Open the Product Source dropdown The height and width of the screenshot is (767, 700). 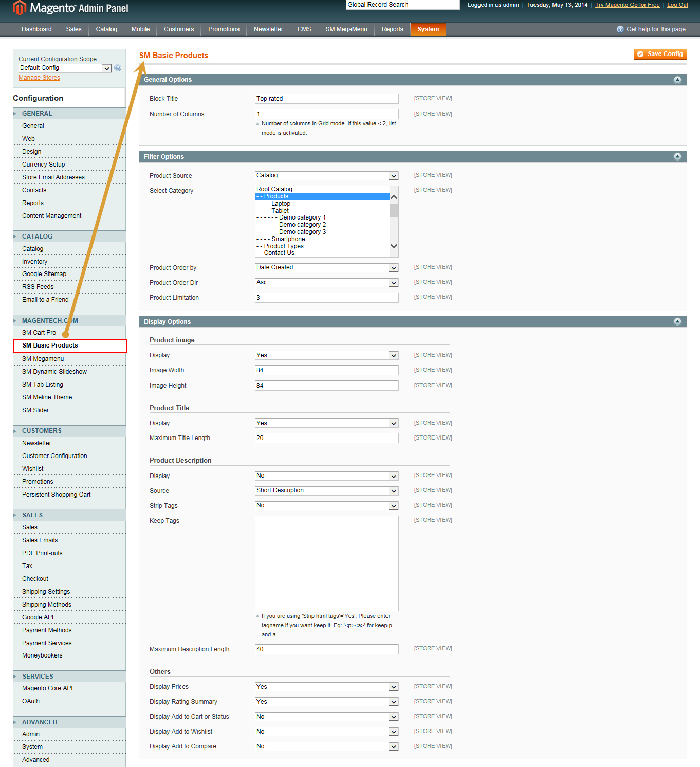tap(326, 176)
